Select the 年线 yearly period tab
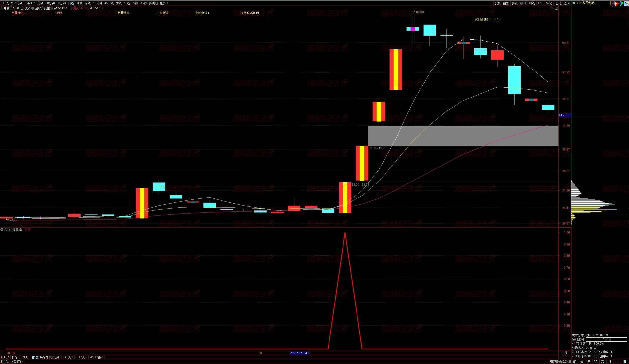 pos(127,3)
